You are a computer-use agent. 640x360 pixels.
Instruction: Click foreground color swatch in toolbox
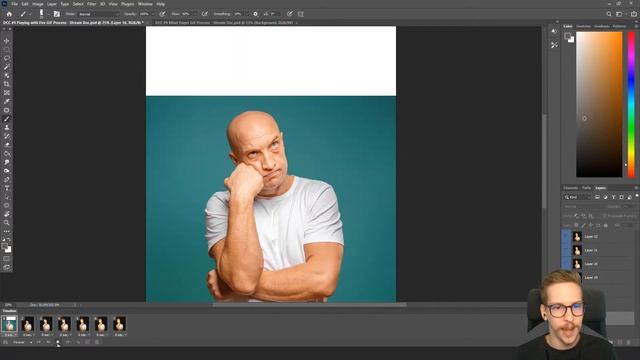click(4, 247)
